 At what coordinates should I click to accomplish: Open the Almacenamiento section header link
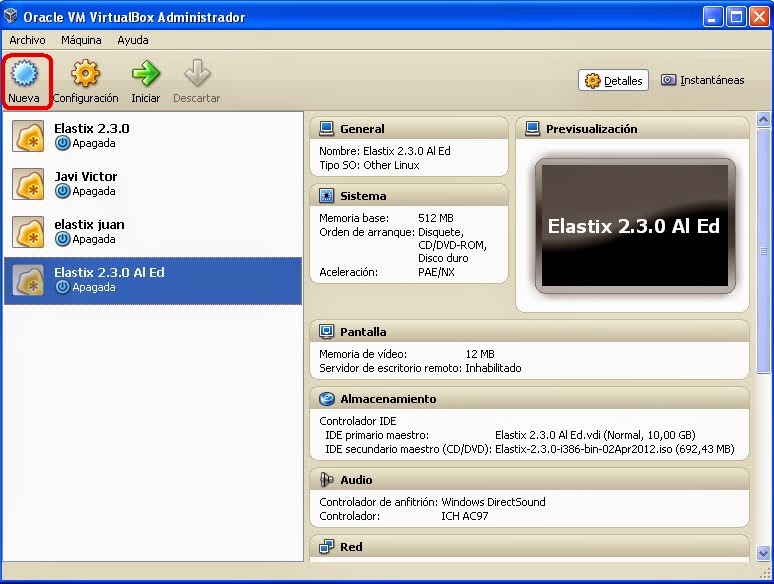[388, 399]
